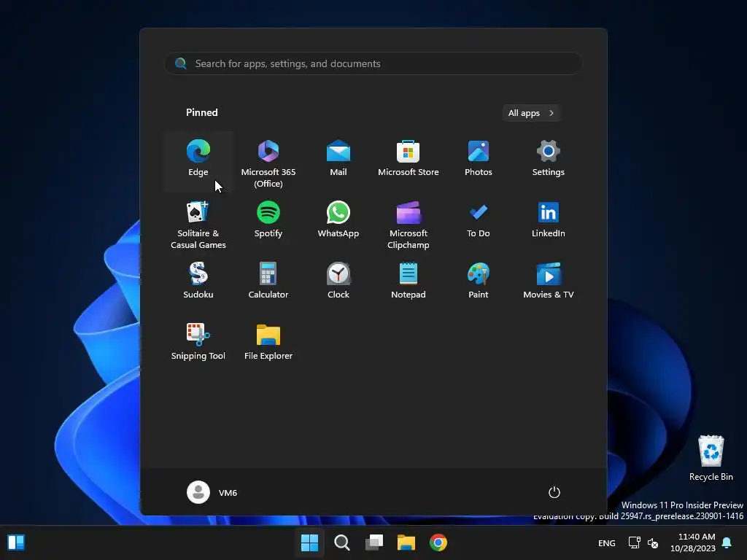Launch Spotify

click(x=268, y=222)
